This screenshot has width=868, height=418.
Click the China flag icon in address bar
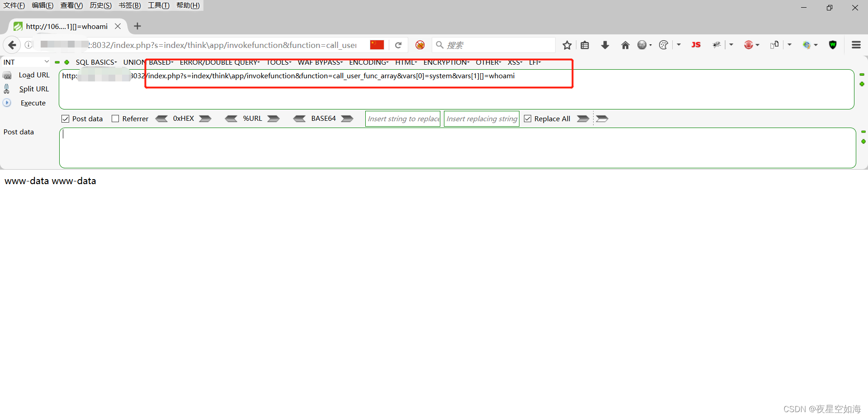377,45
